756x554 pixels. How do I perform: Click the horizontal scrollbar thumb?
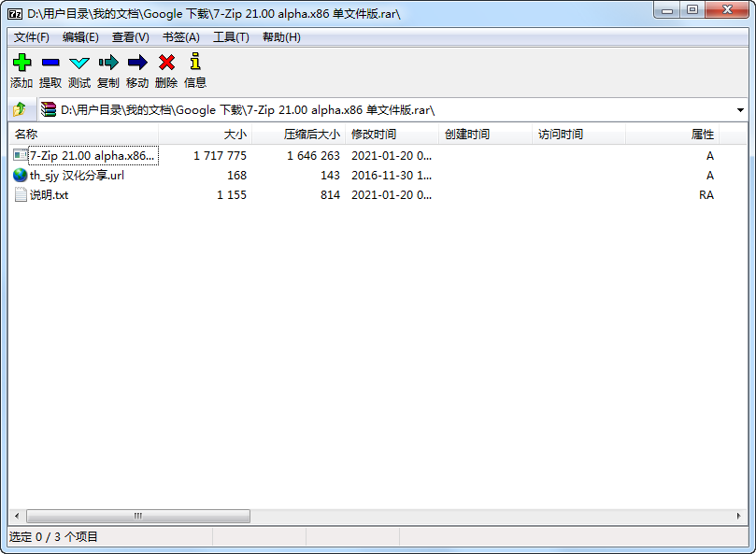138,516
